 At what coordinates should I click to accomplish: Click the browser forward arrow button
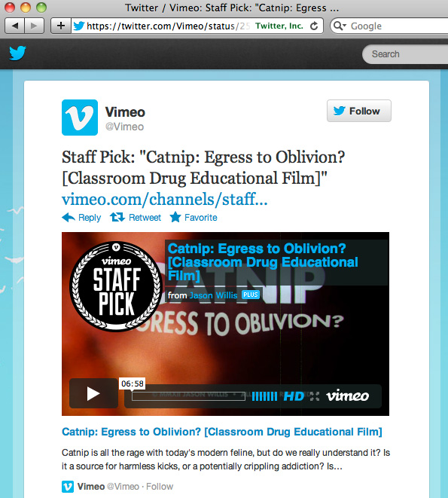coord(34,26)
